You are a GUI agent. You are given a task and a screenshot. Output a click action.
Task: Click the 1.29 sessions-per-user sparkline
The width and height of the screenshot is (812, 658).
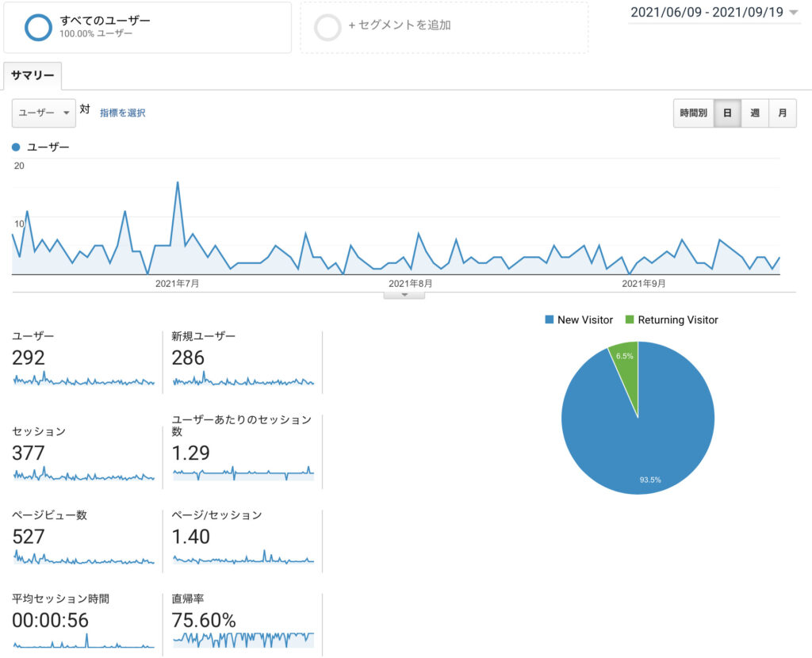tap(243, 473)
